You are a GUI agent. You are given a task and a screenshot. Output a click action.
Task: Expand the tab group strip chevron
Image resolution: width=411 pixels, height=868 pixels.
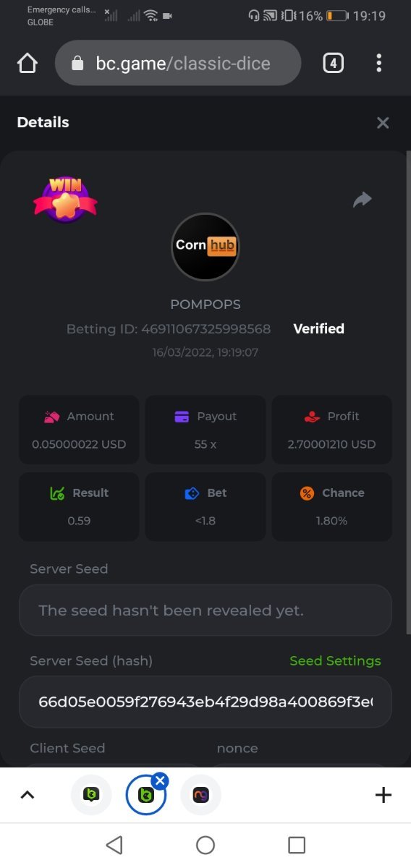pos(27,796)
